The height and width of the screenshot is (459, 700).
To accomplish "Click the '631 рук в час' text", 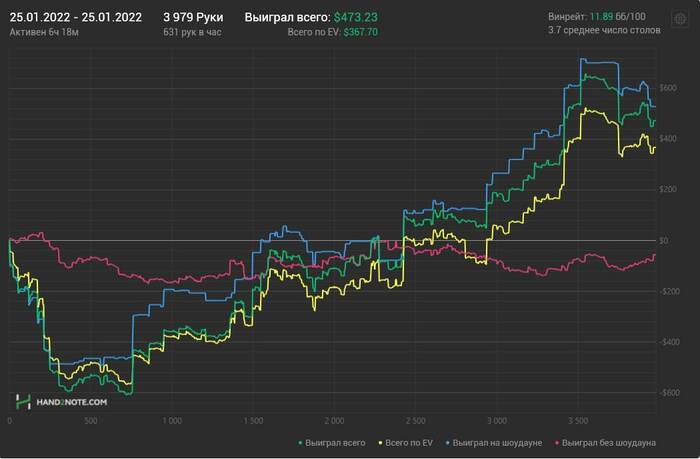I will point(192,32).
